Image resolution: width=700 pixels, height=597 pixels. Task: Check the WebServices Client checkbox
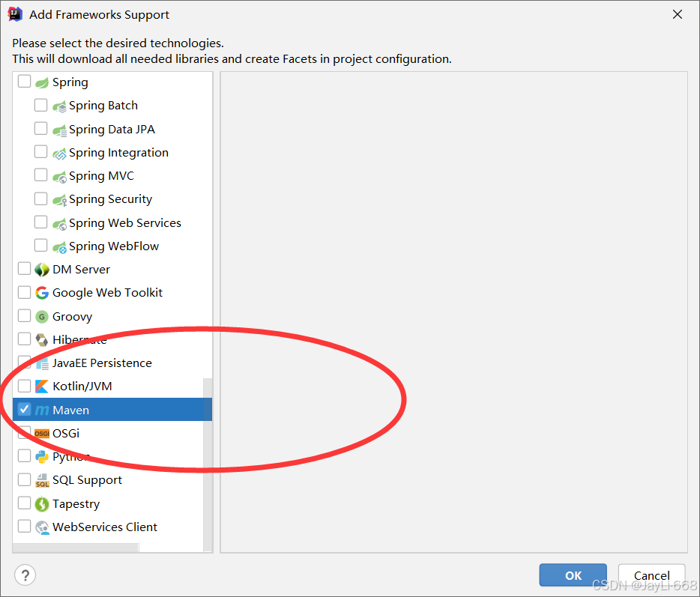coord(24,526)
